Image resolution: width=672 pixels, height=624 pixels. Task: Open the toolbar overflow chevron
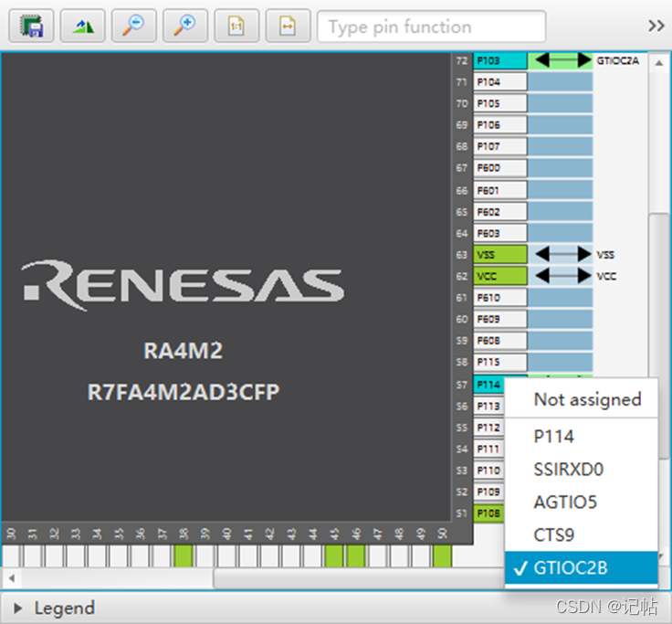point(656,26)
